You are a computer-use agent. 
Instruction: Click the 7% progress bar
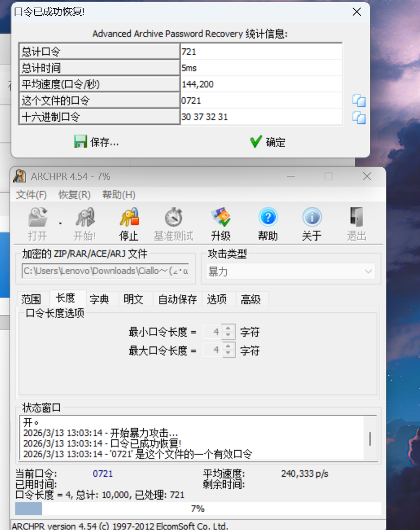point(198,508)
